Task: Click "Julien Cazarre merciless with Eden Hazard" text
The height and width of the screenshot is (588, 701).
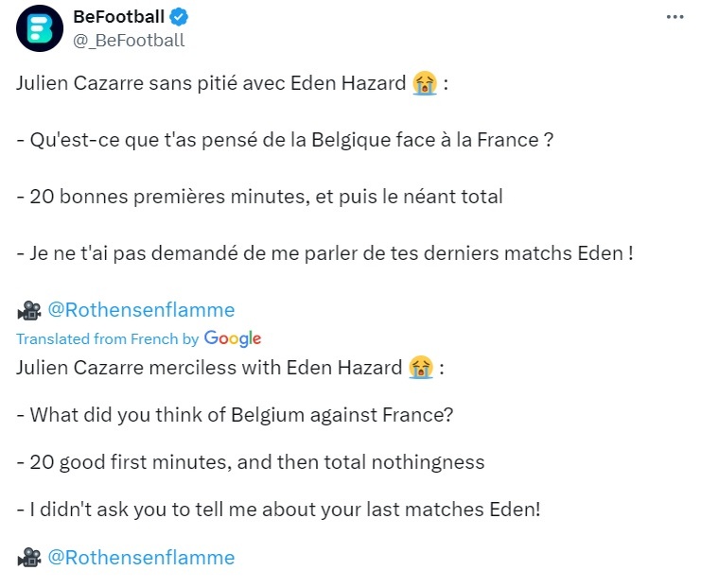Action: coord(209,367)
